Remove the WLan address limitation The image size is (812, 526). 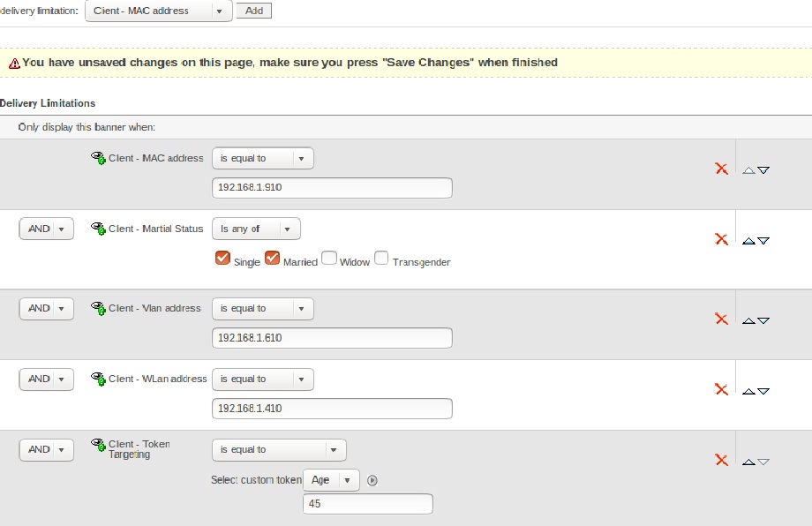pos(721,389)
